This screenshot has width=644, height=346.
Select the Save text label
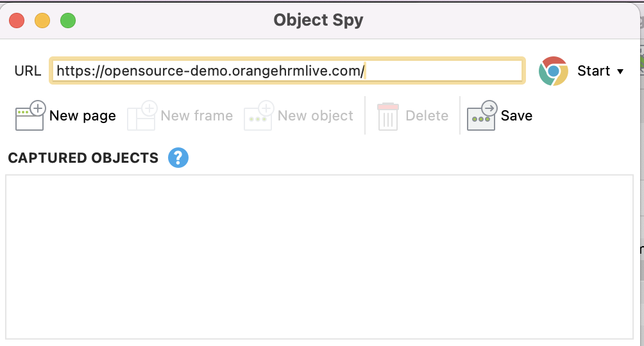click(517, 116)
